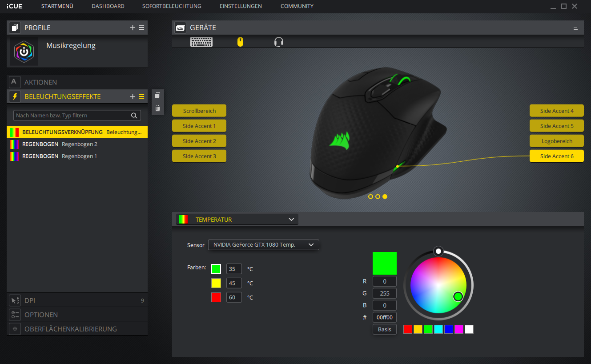Pick the red preset color swatch

point(408,329)
